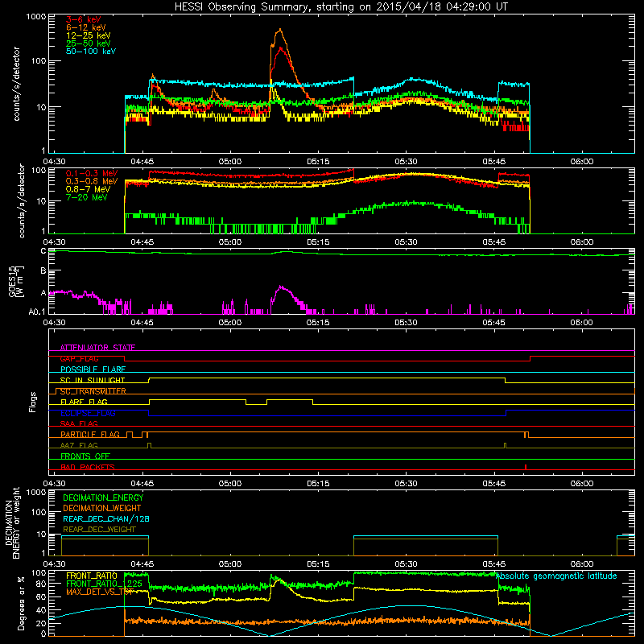Click the FRONTS_OFF flag label

(x=85, y=456)
